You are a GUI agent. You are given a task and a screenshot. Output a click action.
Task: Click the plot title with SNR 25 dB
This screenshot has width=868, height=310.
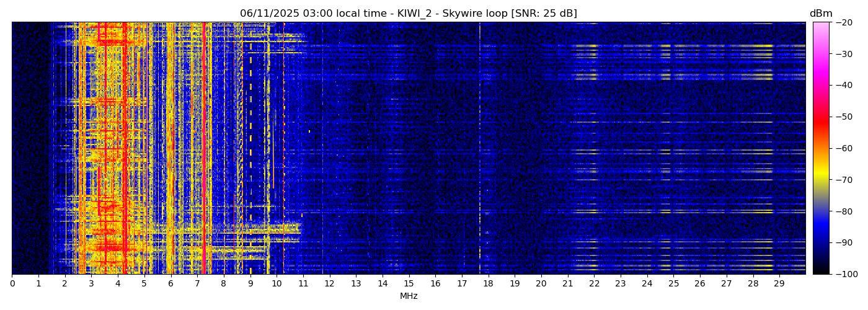409,14
